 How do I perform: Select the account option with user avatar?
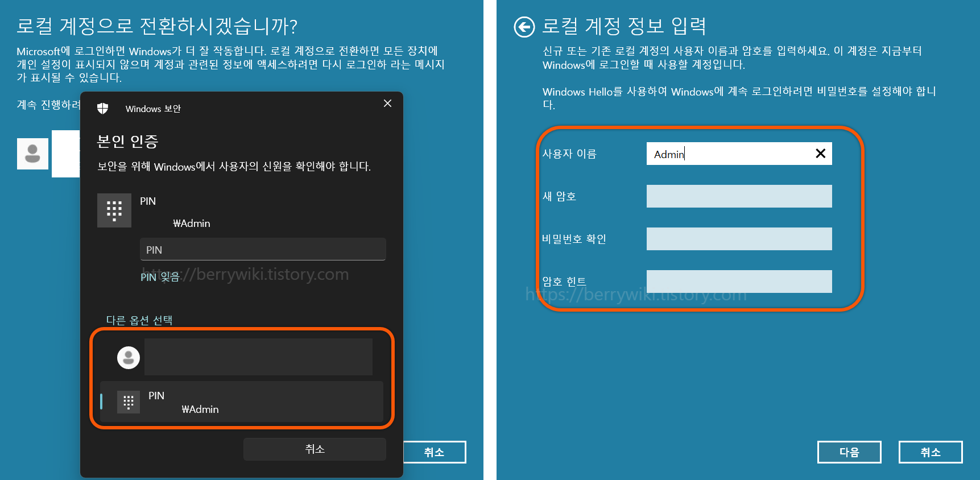242,357
